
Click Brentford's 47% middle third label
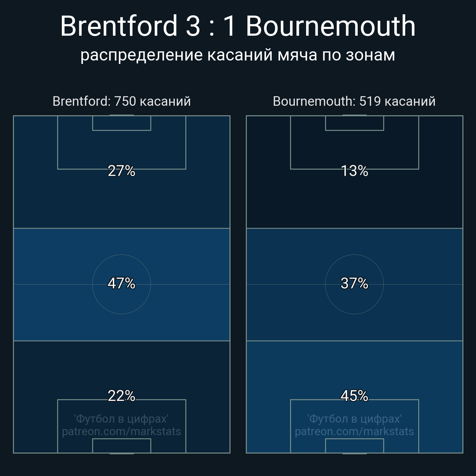[121, 283]
